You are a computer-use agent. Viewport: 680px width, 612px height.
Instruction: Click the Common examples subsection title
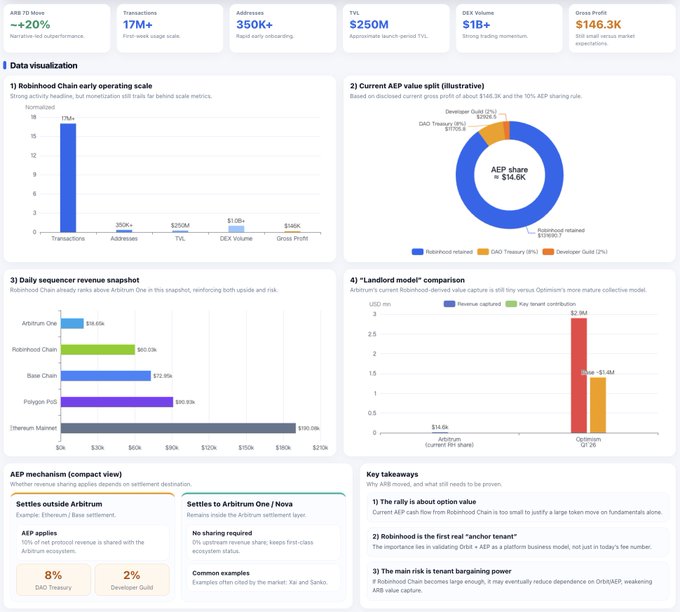[221, 573]
